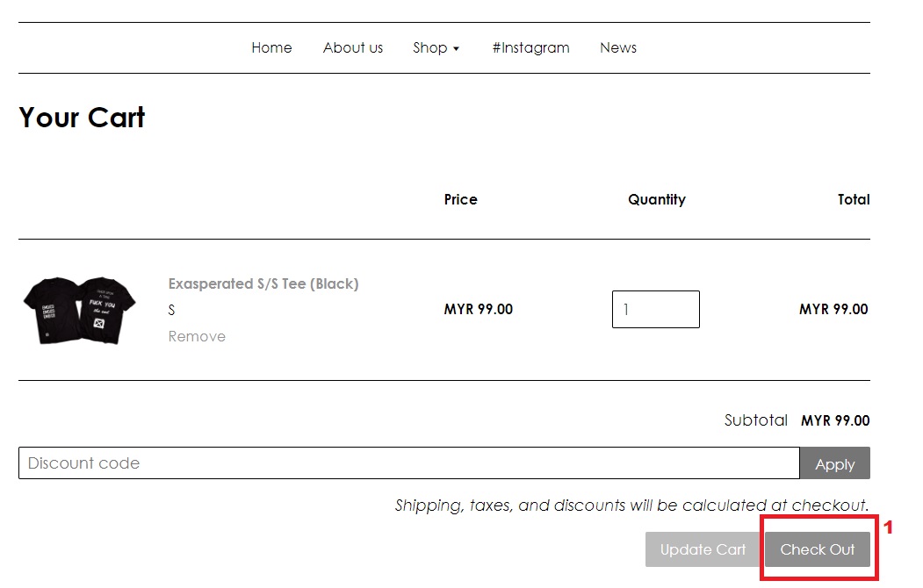Click the Shop menu label text

430,47
